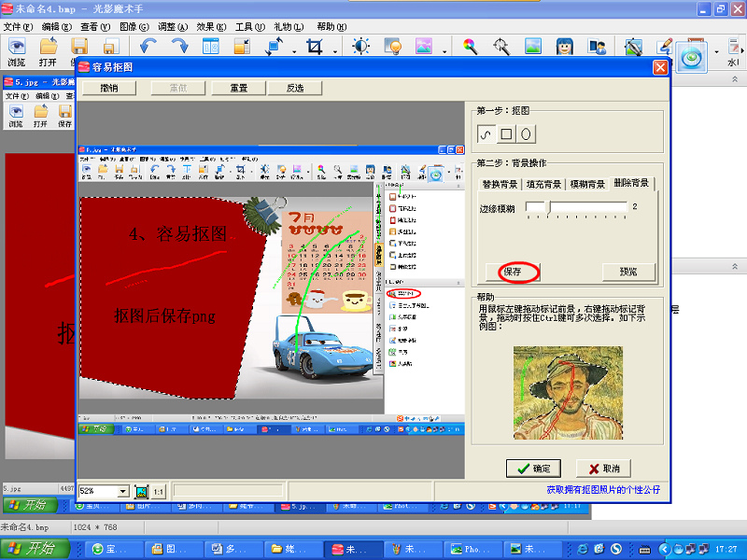Click the large round blue icon in the toolbar
This screenshot has width=747, height=560.
point(692,57)
